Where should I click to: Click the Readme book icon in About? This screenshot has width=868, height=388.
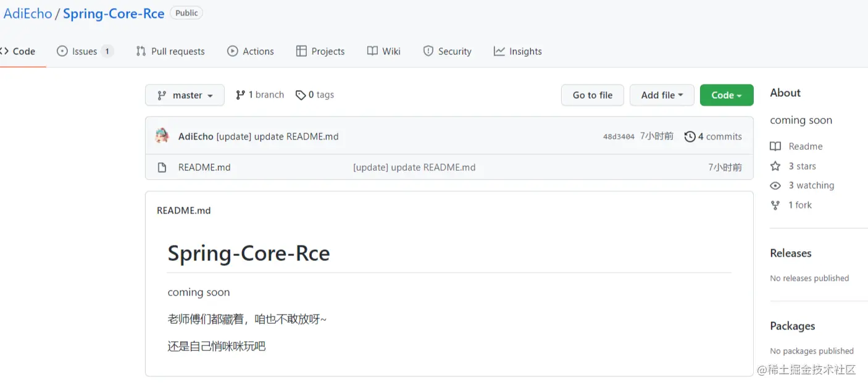[775, 146]
